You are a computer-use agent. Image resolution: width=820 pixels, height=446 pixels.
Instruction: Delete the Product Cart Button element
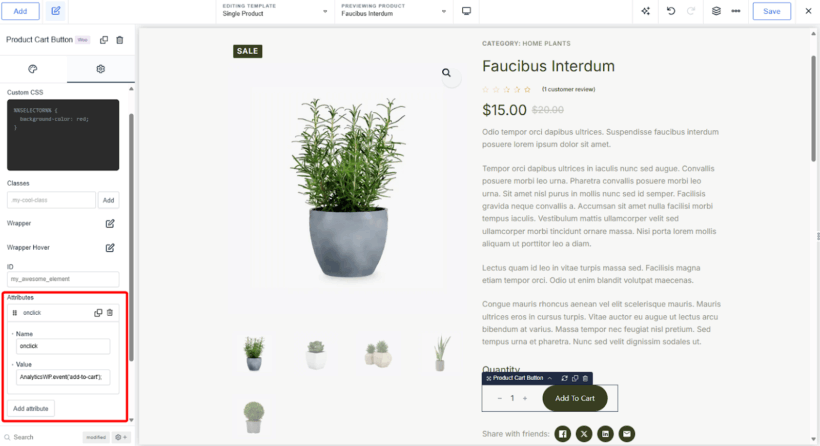click(120, 40)
